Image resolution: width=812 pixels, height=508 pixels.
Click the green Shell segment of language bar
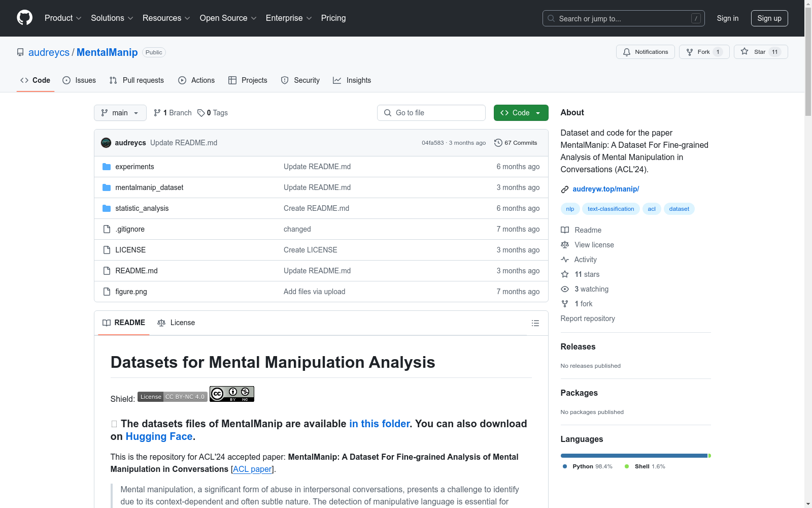[x=709, y=456]
